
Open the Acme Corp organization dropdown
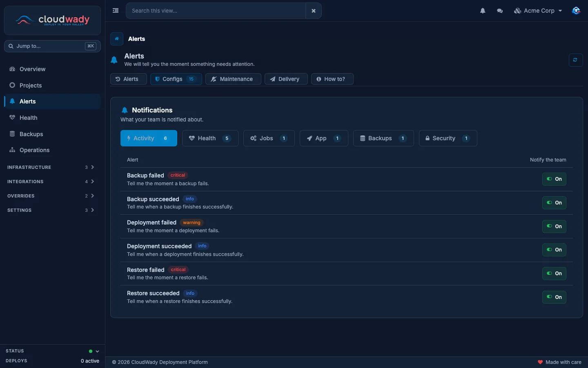[x=538, y=11]
